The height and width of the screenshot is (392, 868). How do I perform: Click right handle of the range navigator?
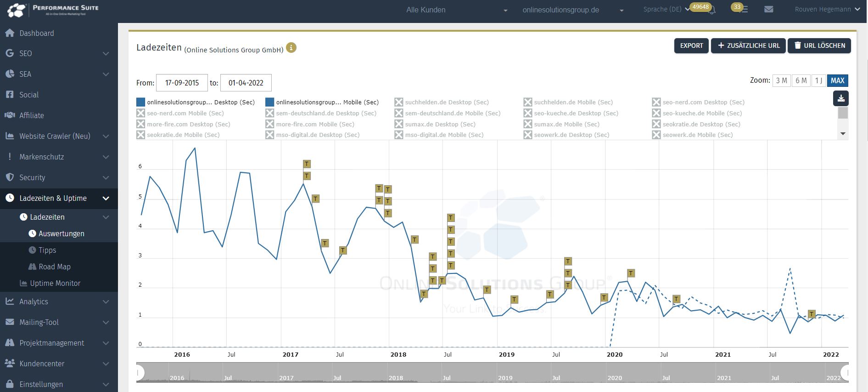[845, 372]
